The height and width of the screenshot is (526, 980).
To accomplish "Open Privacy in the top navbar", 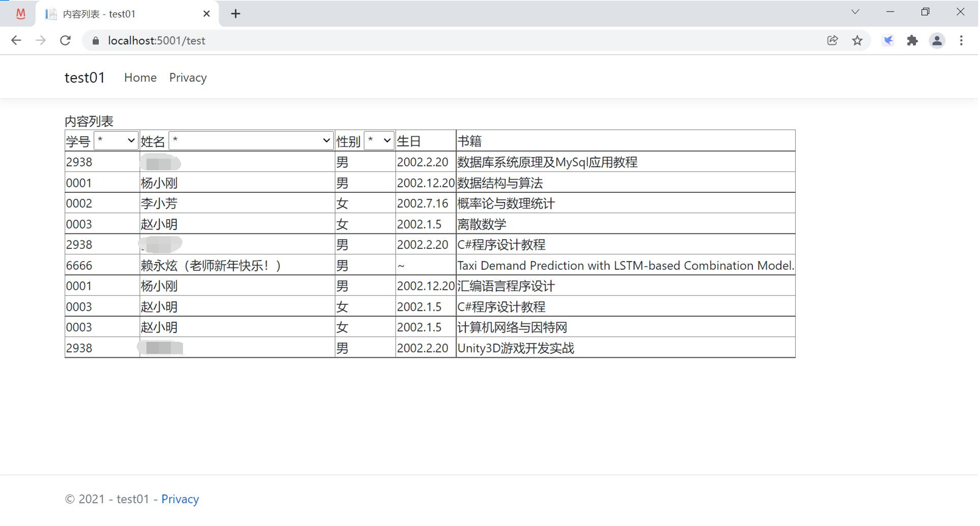I will 188,77.
